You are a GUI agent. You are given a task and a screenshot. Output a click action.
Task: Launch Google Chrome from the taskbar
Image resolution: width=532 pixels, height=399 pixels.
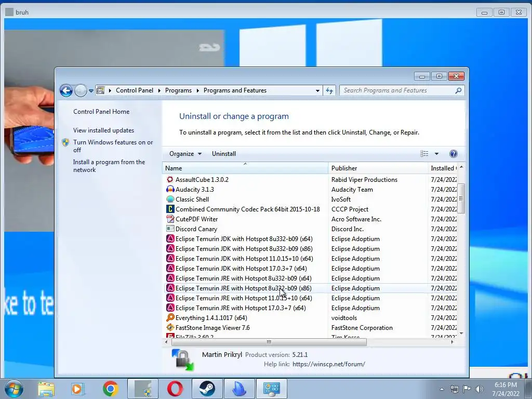pyautogui.click(x=110, y=389)
